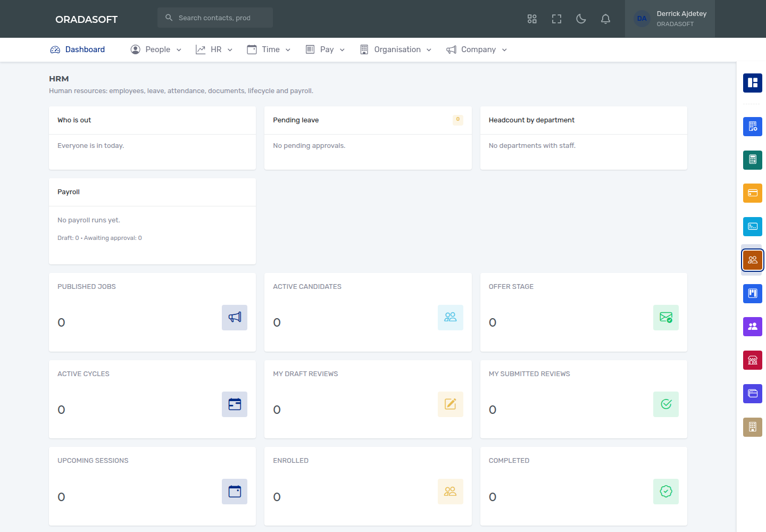Open the blue building-with-gear module in sidebar
The height and width of the screenshot is (532, 766).
753,127
